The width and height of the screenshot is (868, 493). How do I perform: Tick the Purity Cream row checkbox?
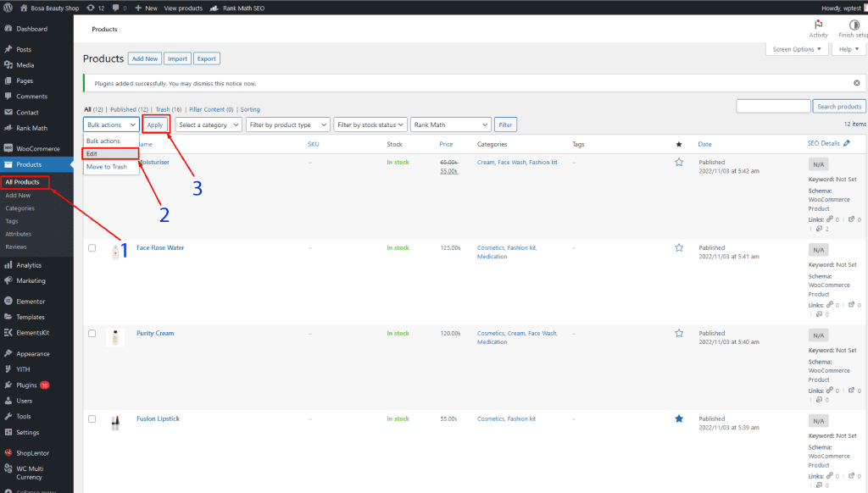(92, 334)
